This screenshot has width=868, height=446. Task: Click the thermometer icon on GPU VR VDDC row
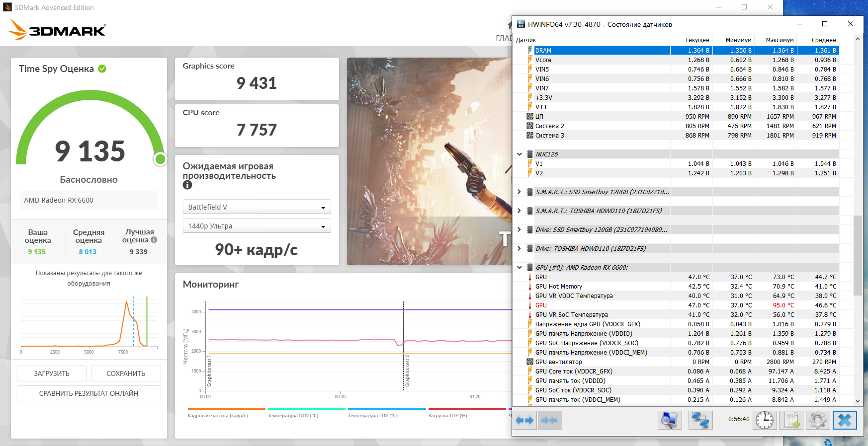tap(530, 296)
